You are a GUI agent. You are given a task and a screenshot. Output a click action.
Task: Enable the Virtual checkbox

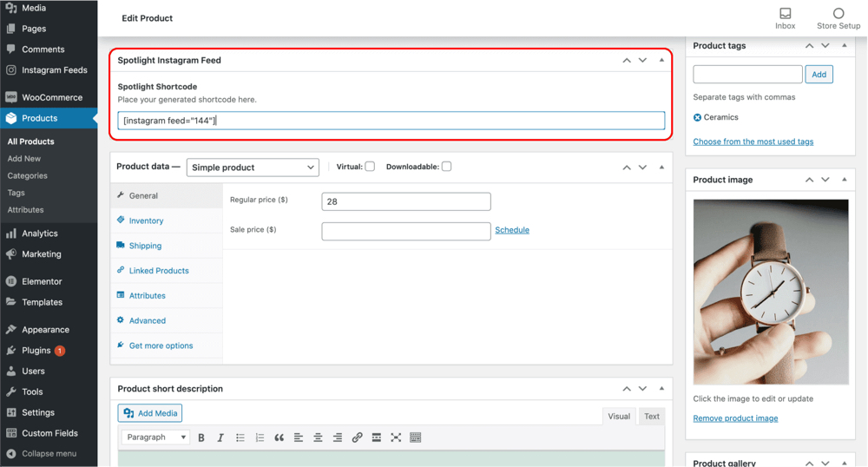[370, 167]
